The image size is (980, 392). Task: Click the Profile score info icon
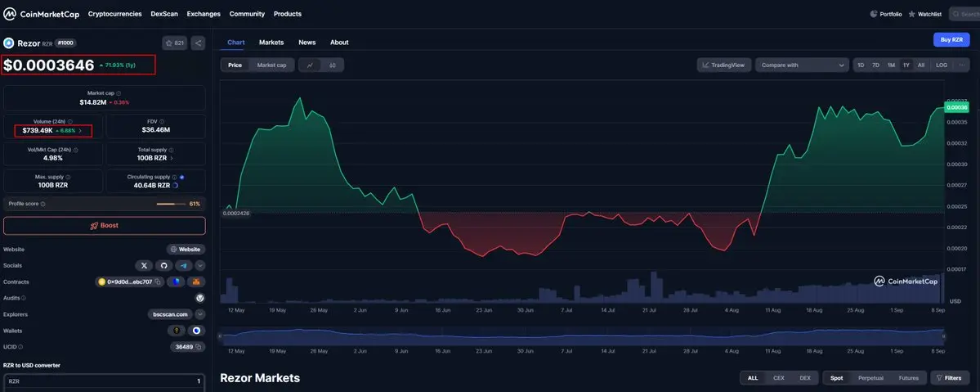click(x=43, y=204)
